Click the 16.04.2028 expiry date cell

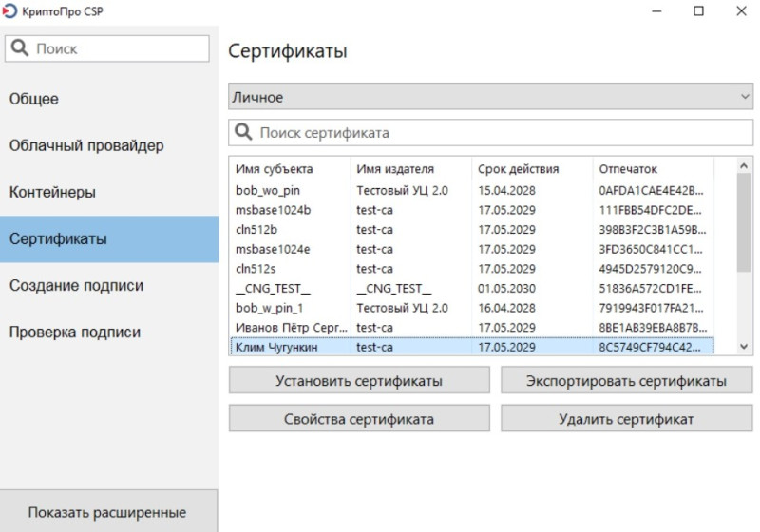[506, 308]
